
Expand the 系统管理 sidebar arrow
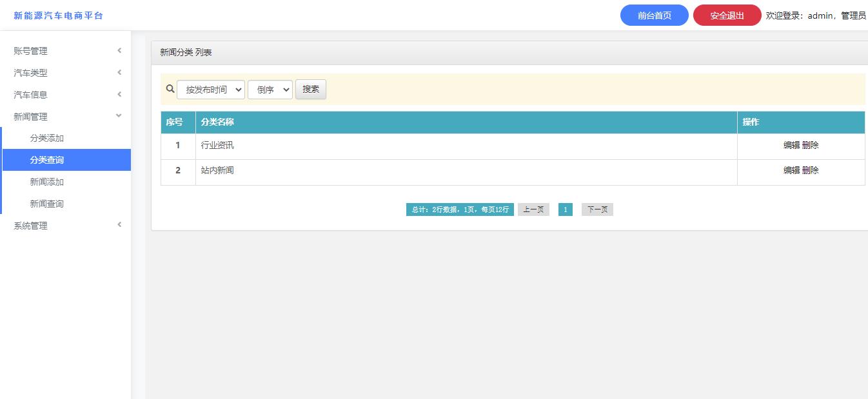click(119, 225)
